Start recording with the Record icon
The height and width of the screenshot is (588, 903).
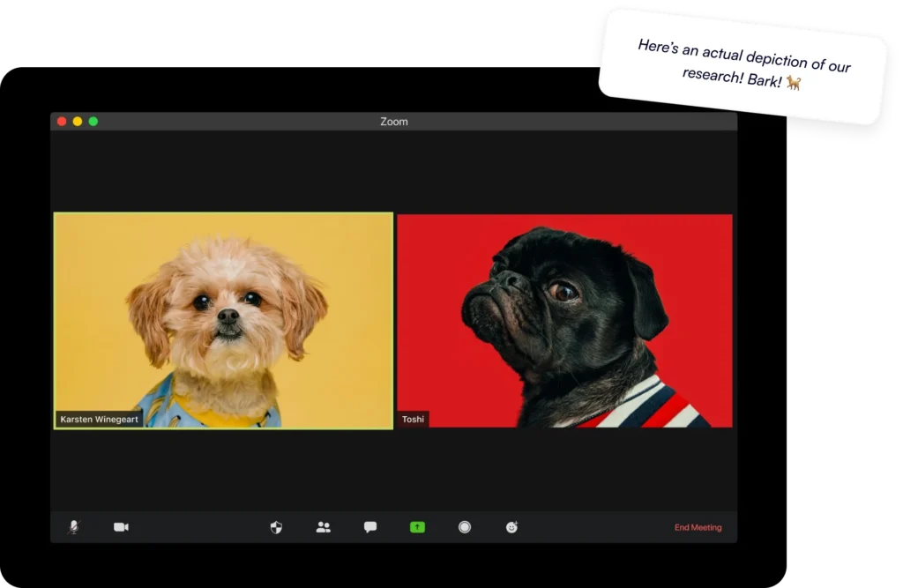[465, 527]
